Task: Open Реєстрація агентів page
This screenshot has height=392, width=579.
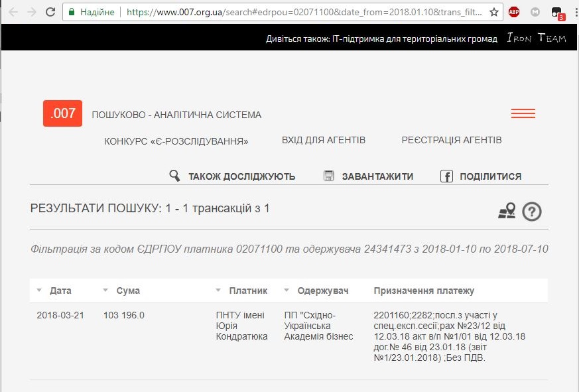Action: 451,140
